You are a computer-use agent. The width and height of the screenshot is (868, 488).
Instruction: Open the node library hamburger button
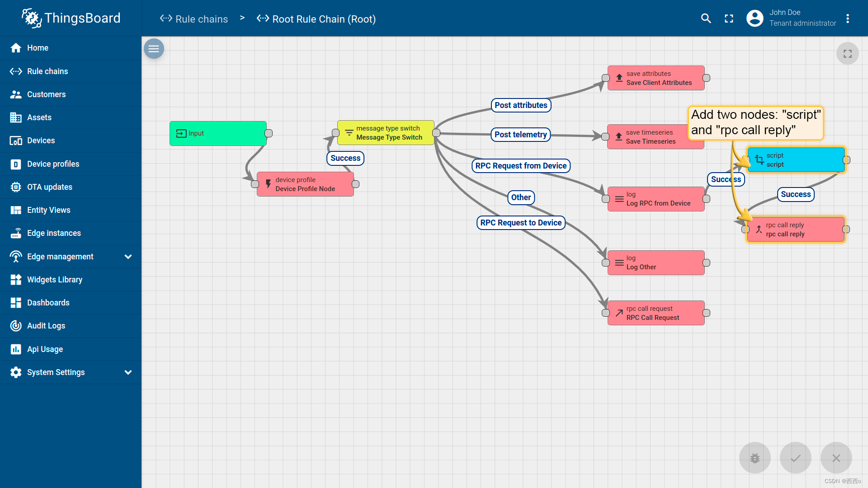[x=154, y=49]
